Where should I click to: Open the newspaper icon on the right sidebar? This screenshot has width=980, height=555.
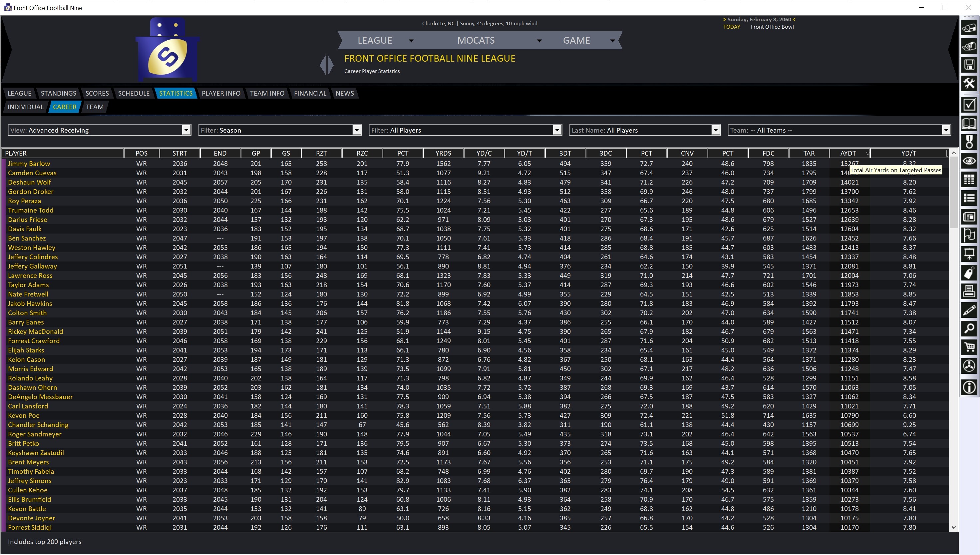pyautogui.click(x=970, y=217)
